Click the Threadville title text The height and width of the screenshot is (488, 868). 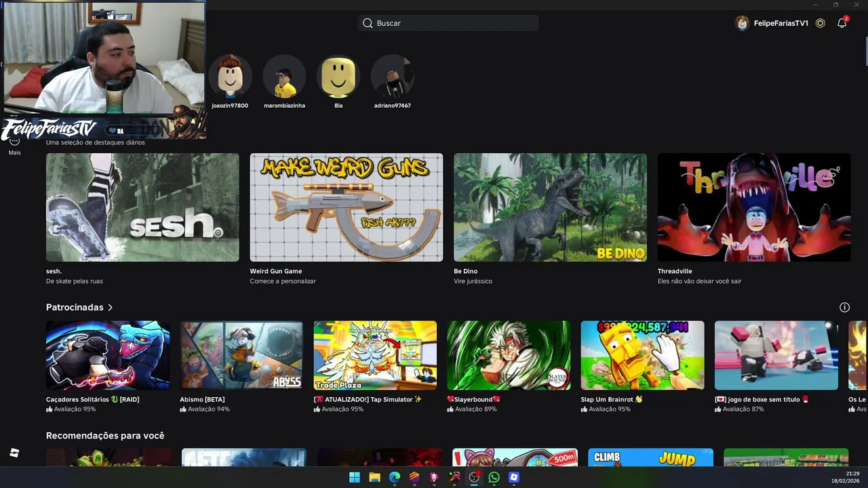pyautogui.click(x=675, y=271)
